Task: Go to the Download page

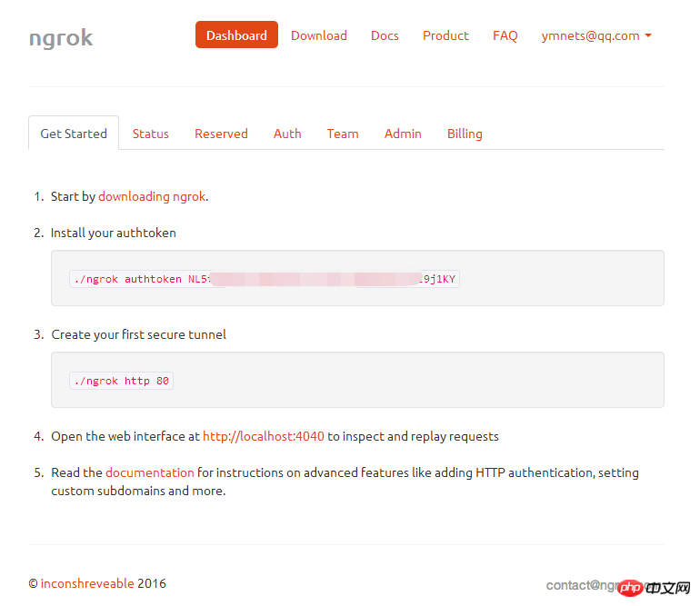Action: point(319,35)
